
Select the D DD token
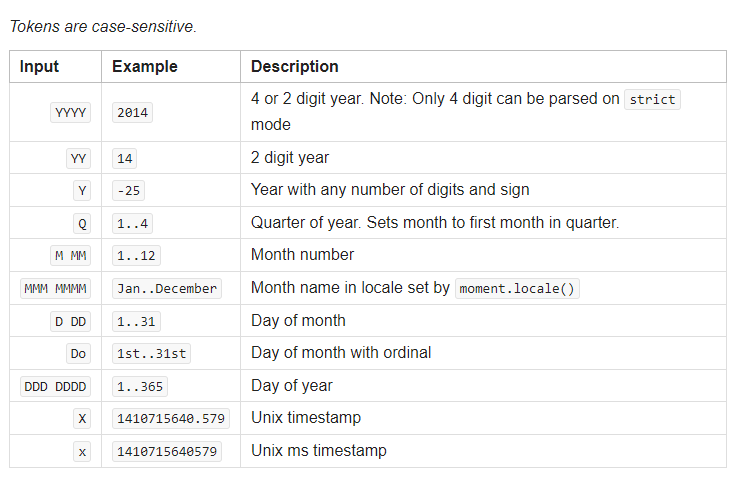71,321
